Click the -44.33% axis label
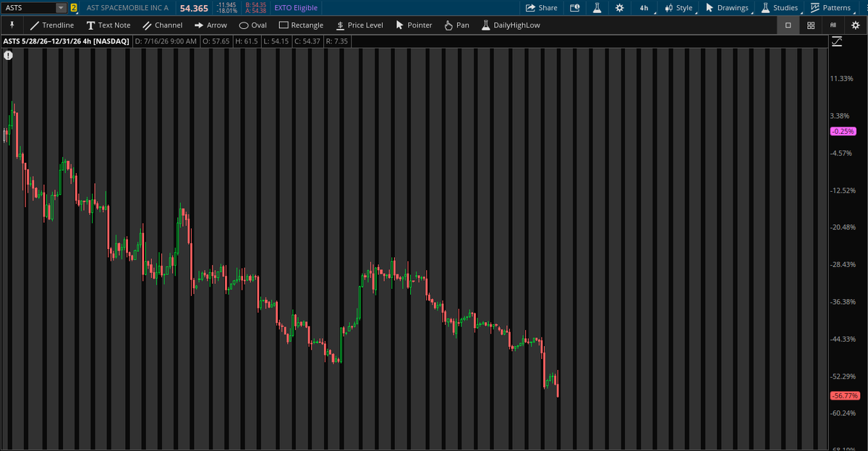This screenshot has height=451, width=868. [x=843, y=339]
